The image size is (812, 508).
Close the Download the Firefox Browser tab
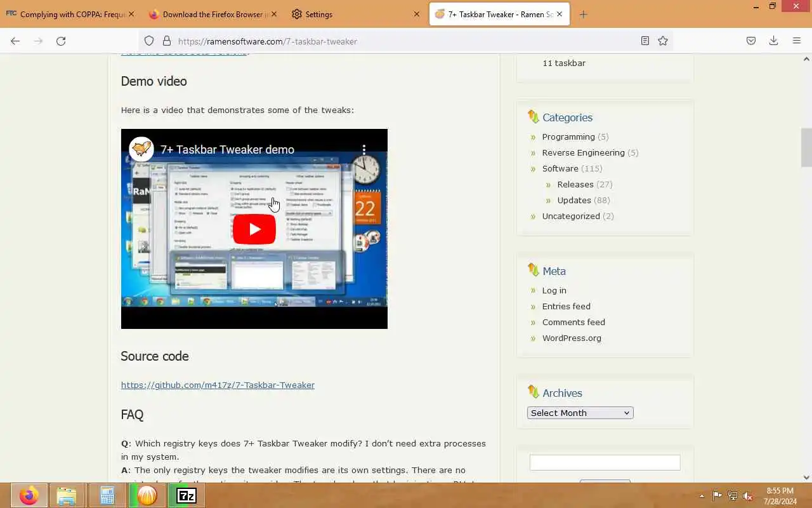(x=274, y=14)
